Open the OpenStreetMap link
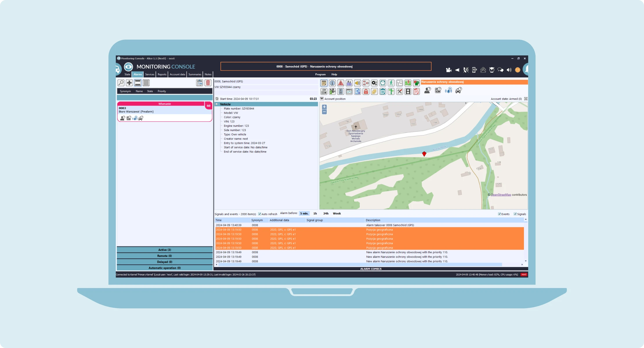The width and height of the screenshot is (644, 348). point(501,195)
